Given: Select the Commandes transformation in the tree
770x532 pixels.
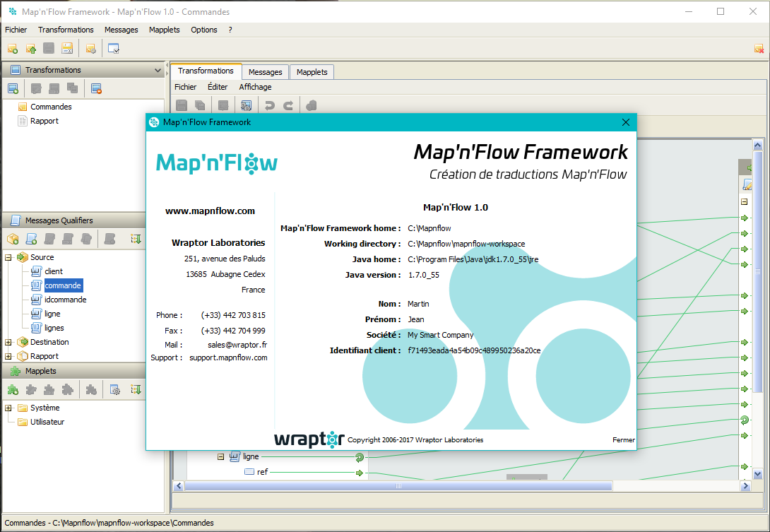Looking at the screenshot, I should point(51,107).
